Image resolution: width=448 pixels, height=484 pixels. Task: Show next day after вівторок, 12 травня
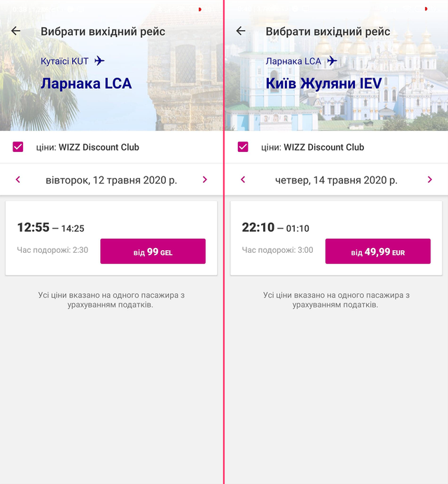tap(204, 180)
